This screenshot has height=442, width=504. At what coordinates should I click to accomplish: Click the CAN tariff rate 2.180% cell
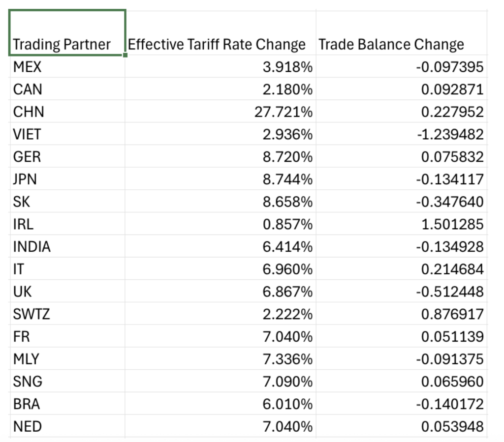click(x=220, y=89)
